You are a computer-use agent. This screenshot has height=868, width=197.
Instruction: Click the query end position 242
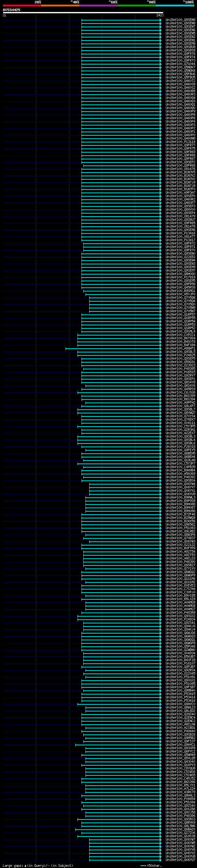[159, 15]
